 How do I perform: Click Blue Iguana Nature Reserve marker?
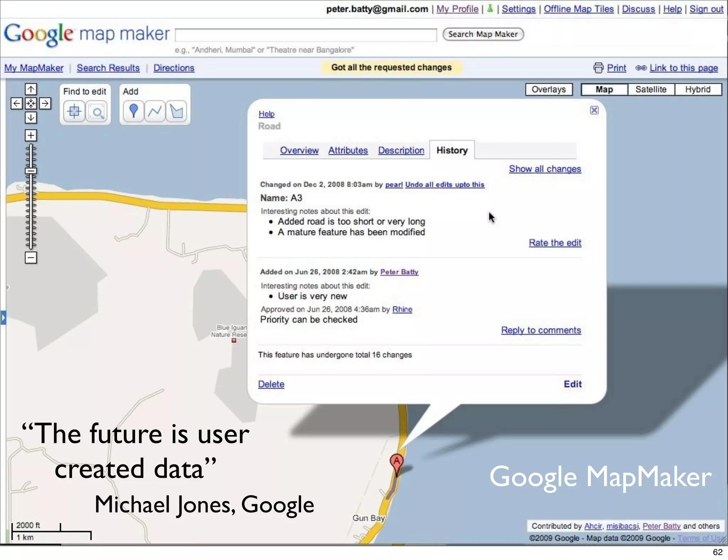pyautogui.click(x=234, y=340)
